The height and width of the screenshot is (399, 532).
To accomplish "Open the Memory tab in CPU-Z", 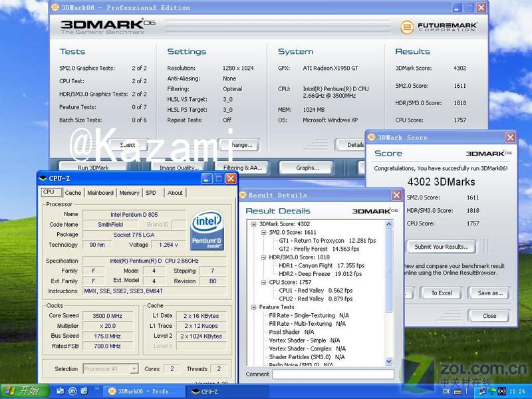I will [x=129, y=193].
